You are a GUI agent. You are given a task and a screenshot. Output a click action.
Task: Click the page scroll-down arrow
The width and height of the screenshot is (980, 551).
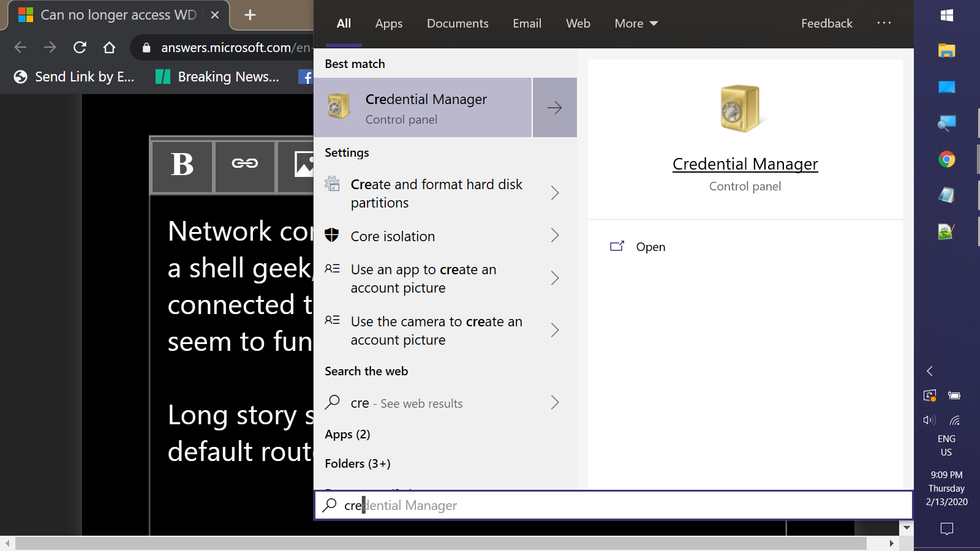[907, 527]
